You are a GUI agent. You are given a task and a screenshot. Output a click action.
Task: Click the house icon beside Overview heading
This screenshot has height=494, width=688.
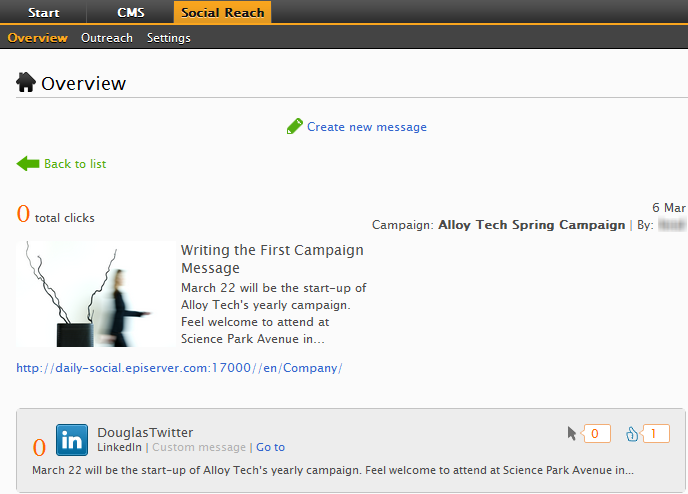point(26,83)
